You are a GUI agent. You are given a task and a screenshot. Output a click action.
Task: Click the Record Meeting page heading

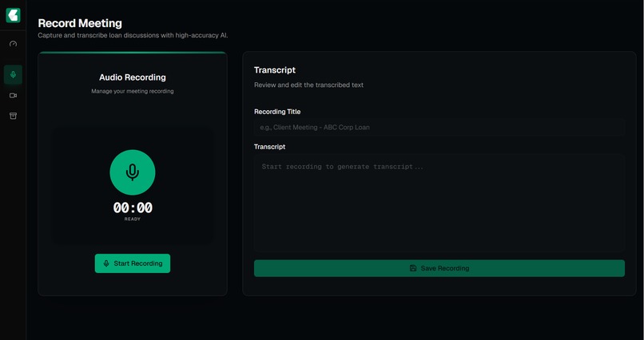80,23
